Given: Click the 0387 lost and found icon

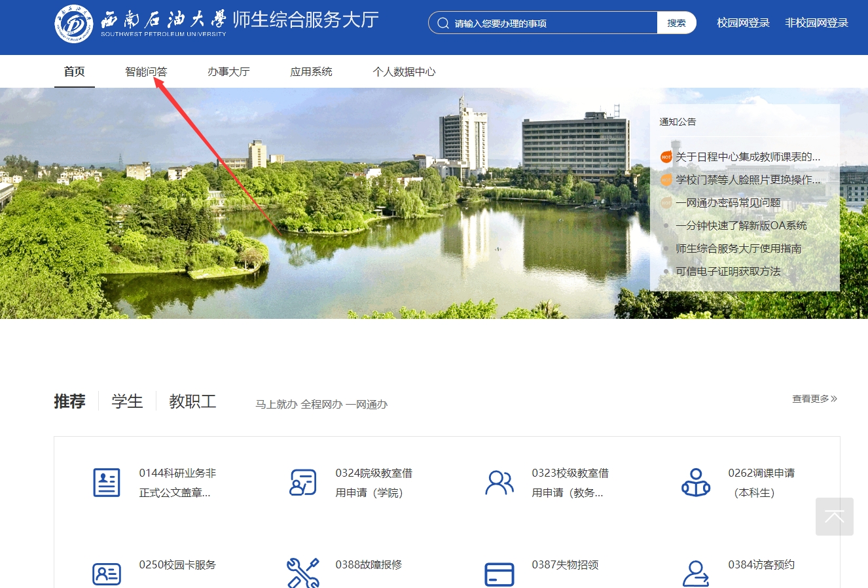Looking at the screenshot, I should (x=499, y=574).
